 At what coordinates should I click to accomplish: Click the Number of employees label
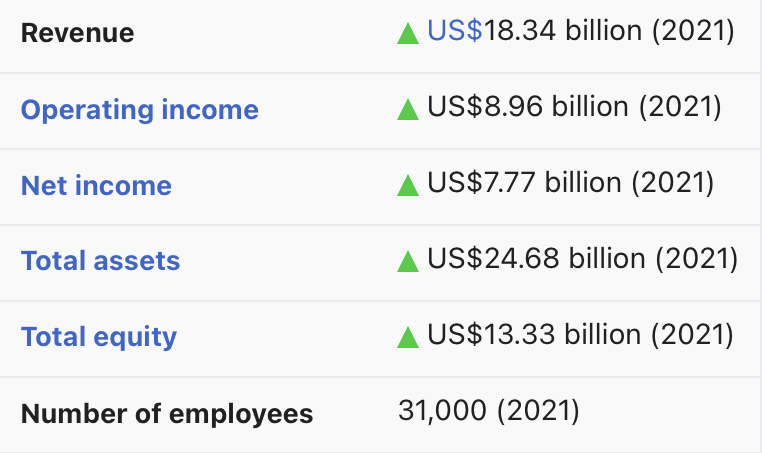click(167, 413)
